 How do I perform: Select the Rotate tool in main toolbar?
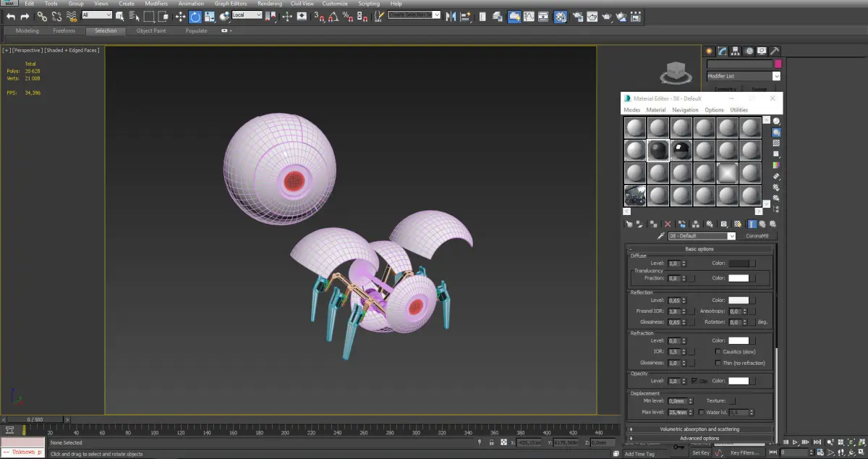[195, 16]
